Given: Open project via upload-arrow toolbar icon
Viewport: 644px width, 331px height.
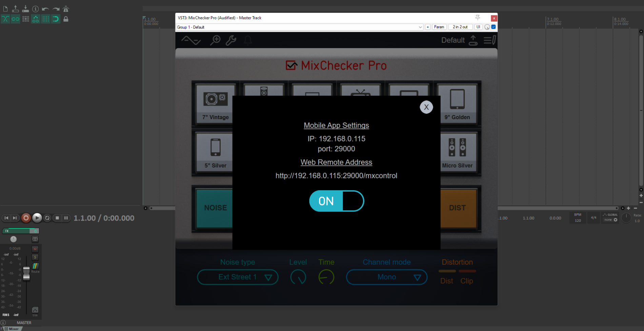Looking at the screenshot, I should 15,9.
